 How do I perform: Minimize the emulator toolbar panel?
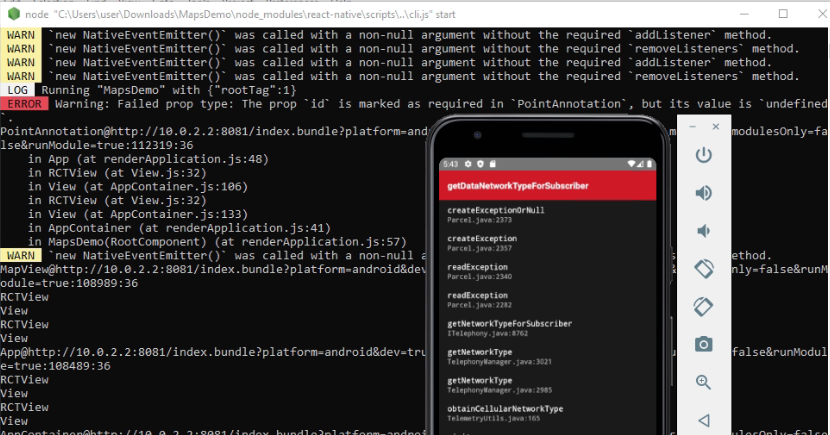(x=692, y=127)
